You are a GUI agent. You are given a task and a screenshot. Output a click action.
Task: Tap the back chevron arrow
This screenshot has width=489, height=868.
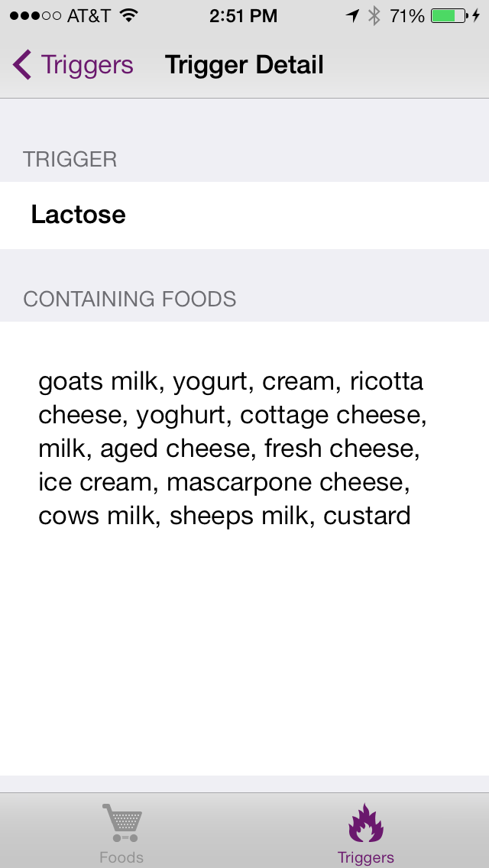click(x=22, y=65)
